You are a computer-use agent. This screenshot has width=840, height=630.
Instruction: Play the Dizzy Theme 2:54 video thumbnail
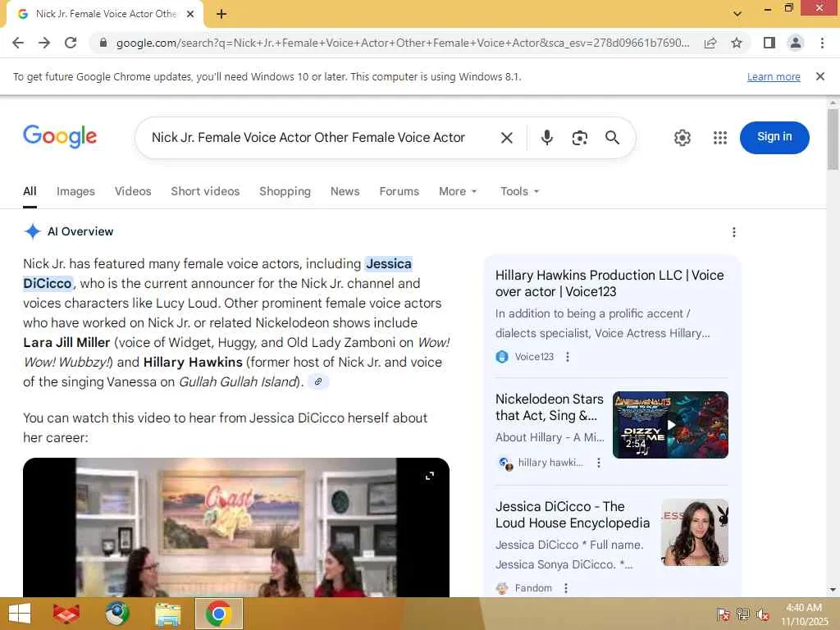670,425
